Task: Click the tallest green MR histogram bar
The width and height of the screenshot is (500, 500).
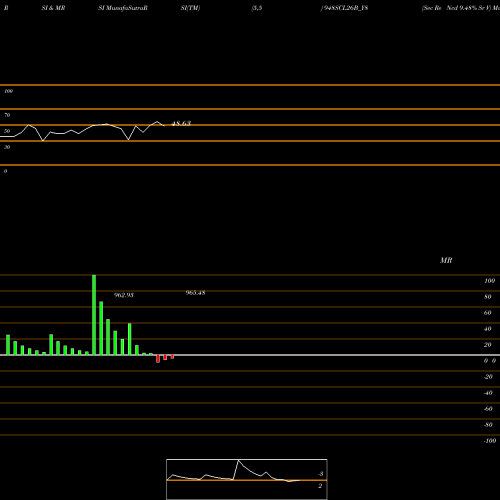Action: (94, 315)
